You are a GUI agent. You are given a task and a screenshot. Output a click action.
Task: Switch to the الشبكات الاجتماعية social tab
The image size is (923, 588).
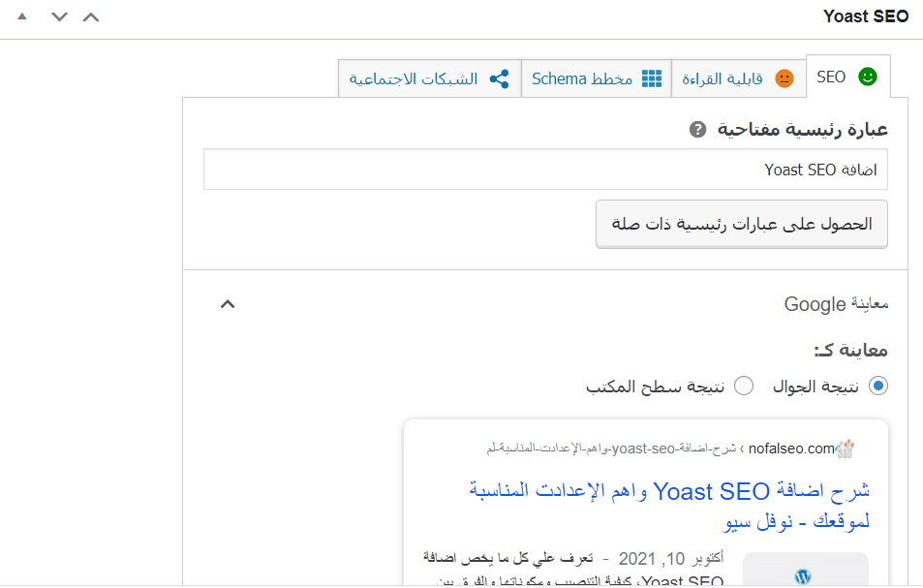tap(430, 78)
